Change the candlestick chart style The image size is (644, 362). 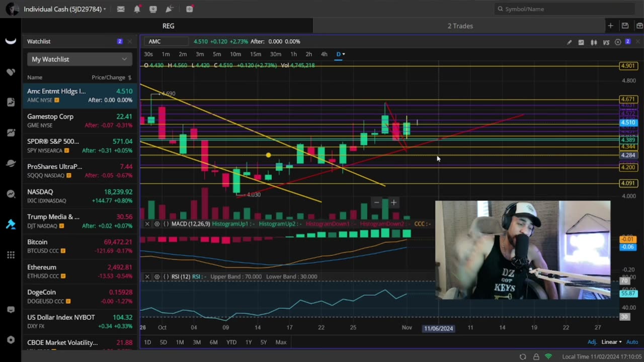tap(594, 42)
